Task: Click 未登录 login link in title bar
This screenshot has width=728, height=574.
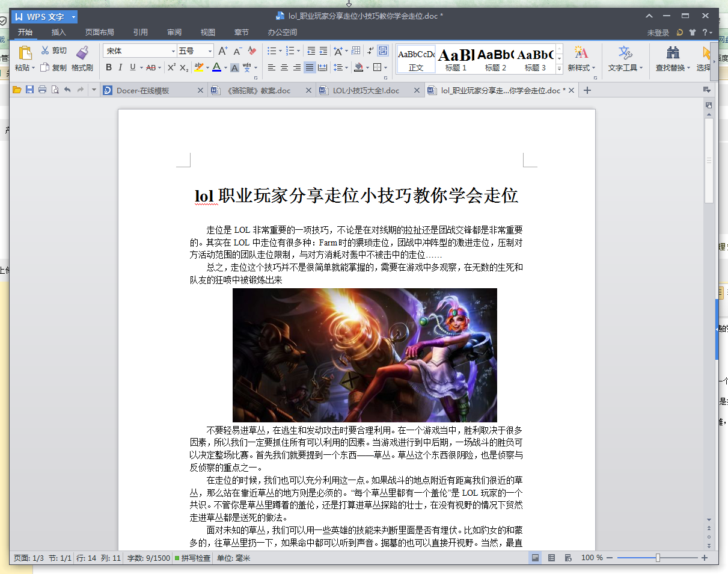Action: pos(658,32)
